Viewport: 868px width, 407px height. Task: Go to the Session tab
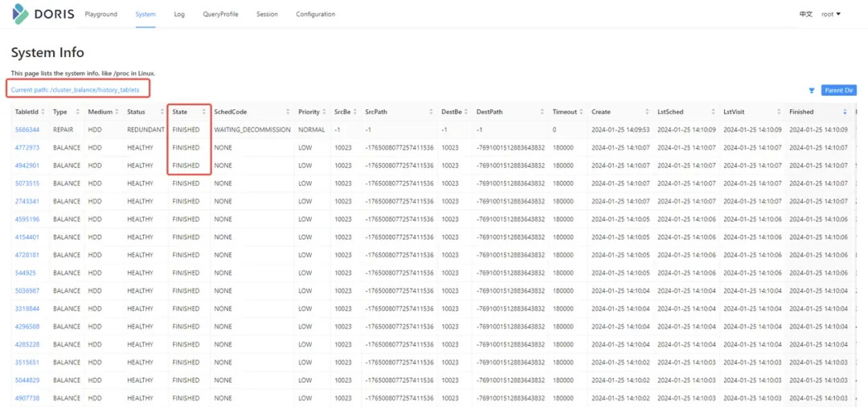(267, 14)
